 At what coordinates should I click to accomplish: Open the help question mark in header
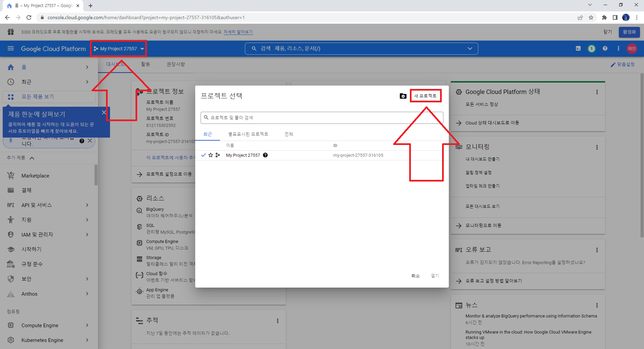pyautogui.click(x=605, y=49)
